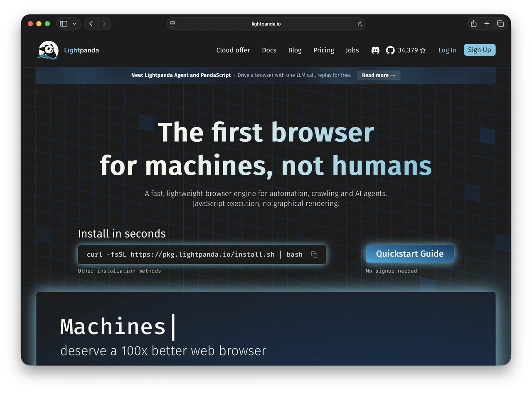
Task: Click the 'Install in seconds' heading
Action: coord(122,233)
